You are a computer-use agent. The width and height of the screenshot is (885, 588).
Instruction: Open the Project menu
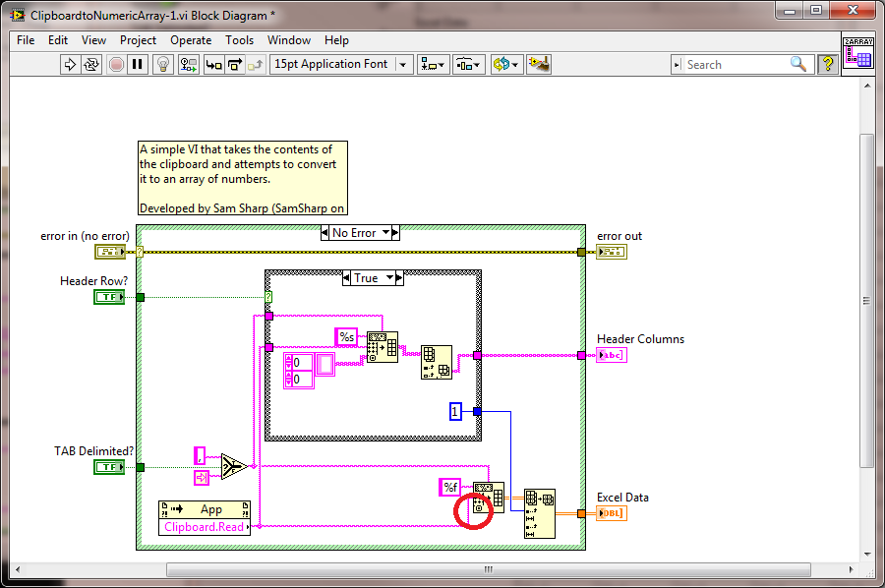(138, 40)
